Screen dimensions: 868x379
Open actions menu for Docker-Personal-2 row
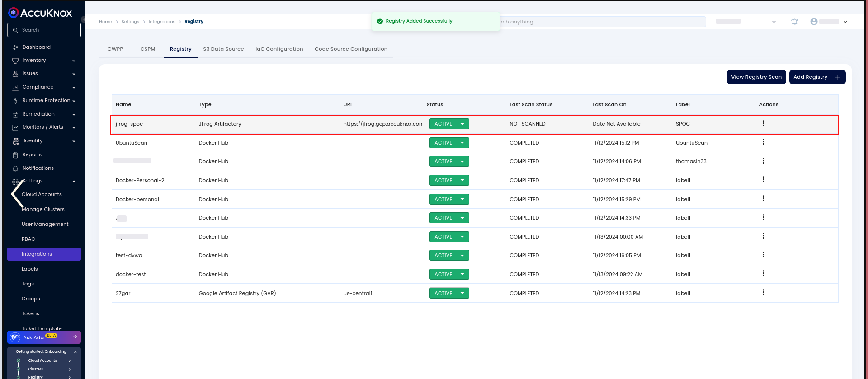click(763, 179)
